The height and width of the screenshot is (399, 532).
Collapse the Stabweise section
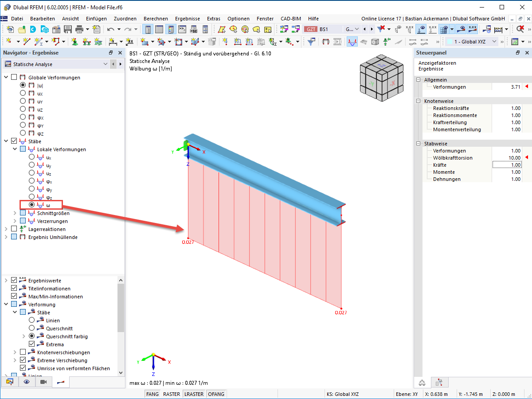click(x=419, y=144)
